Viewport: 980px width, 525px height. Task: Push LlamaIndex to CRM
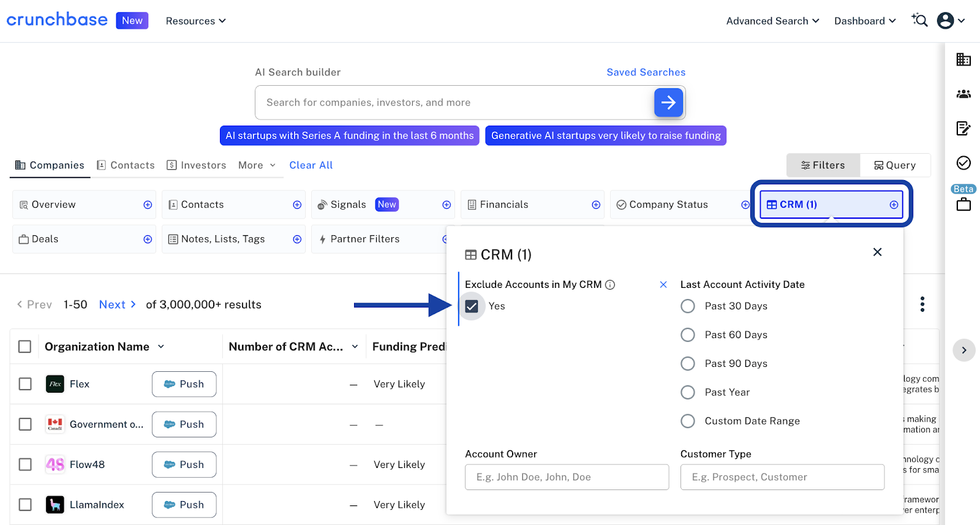coord(184,505)
